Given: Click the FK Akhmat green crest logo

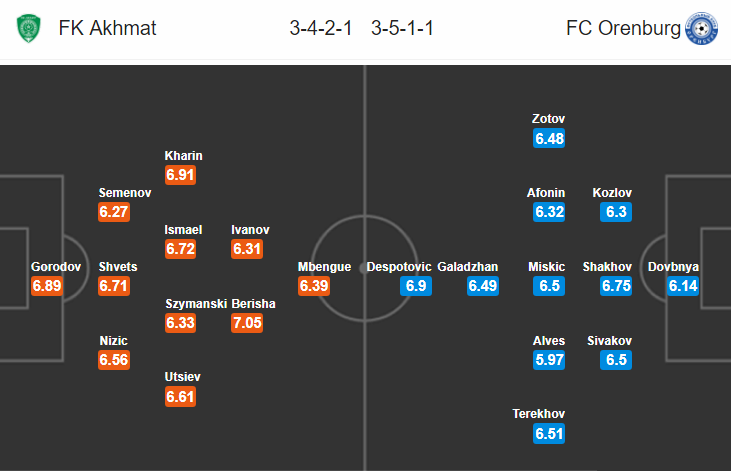Looking at the screenshot, I should 28,28.
